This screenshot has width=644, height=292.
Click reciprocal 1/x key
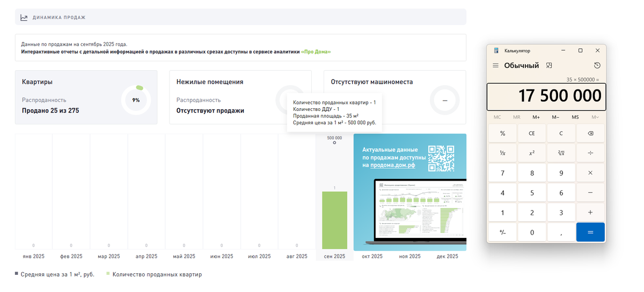[502, 153]
